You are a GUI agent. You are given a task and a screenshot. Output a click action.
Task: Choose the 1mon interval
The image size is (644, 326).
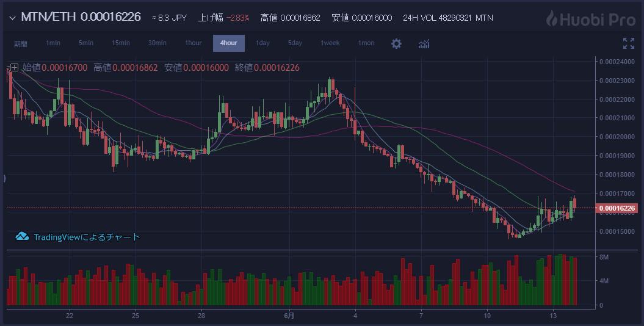[x=366, y=43]
